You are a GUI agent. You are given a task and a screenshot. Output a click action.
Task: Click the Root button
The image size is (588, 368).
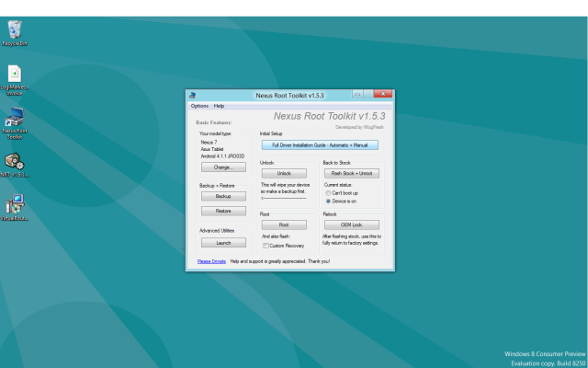[284, 224]
